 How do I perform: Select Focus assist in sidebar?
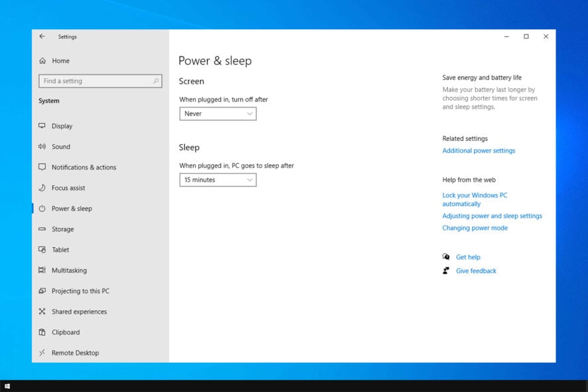point(68,188)
